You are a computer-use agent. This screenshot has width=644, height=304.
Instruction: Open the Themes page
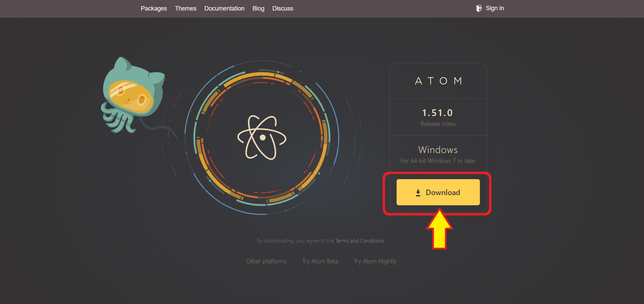[186, 8]
